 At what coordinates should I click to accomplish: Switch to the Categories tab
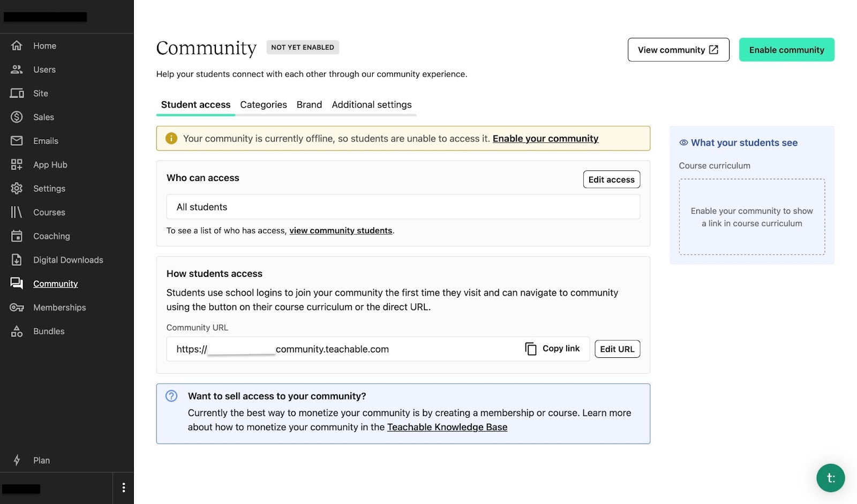tap(264, 104)
